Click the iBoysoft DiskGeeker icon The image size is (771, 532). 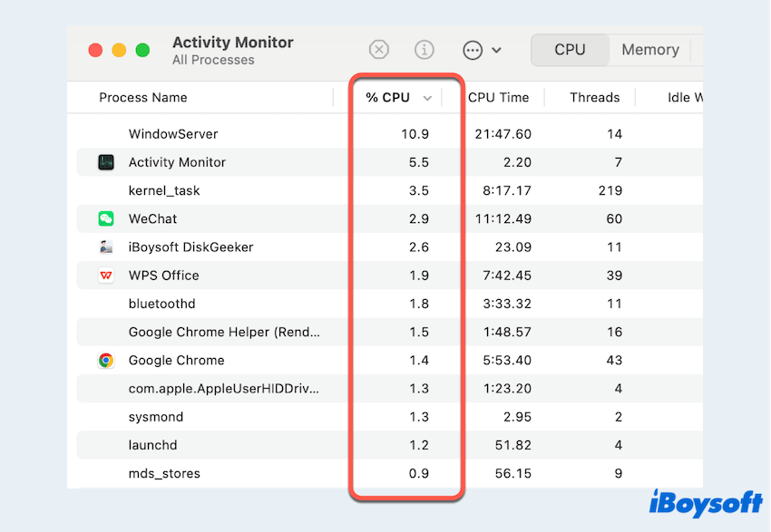107,247
